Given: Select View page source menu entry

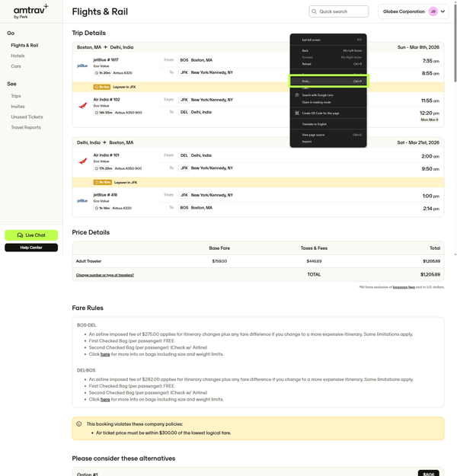Looking at the screenshot, I should point(314,135).
